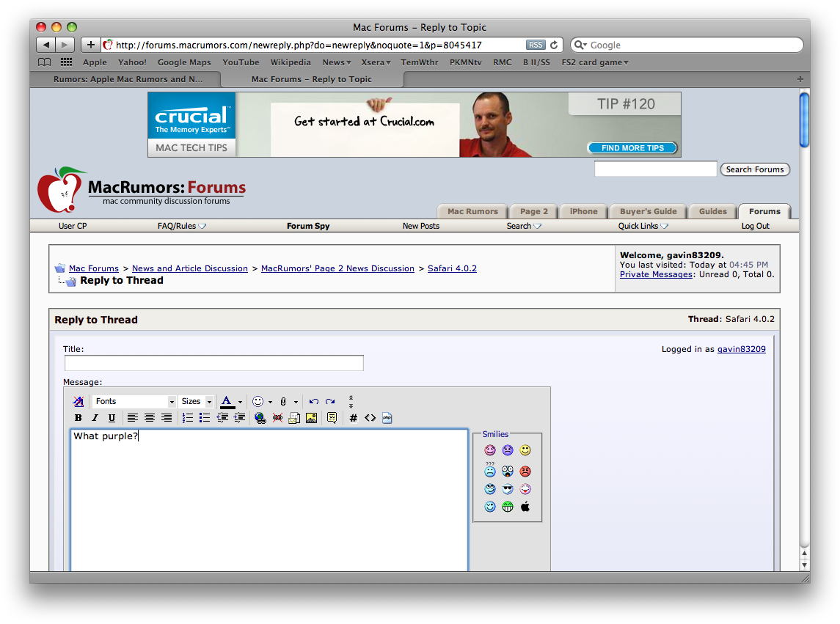Open the Safari 4.0.2 thread link
The height and width of the screenshot is (624, 840).
(452, 268)
